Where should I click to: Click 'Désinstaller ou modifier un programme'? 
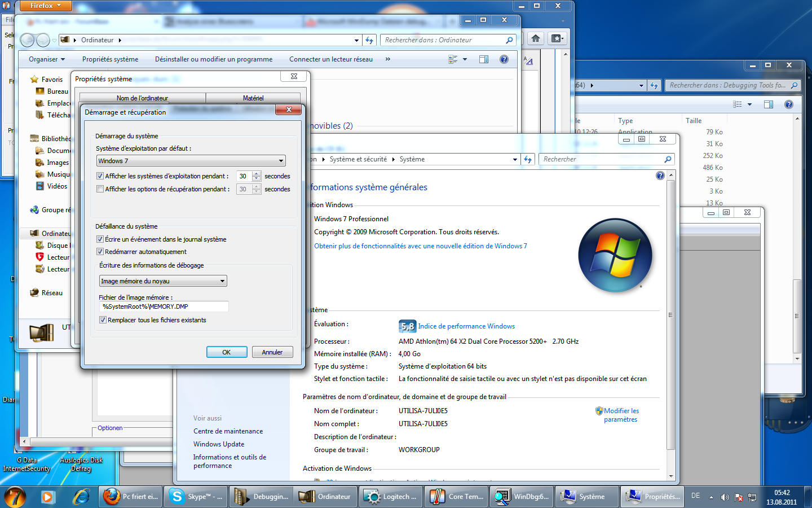point(214,59)
